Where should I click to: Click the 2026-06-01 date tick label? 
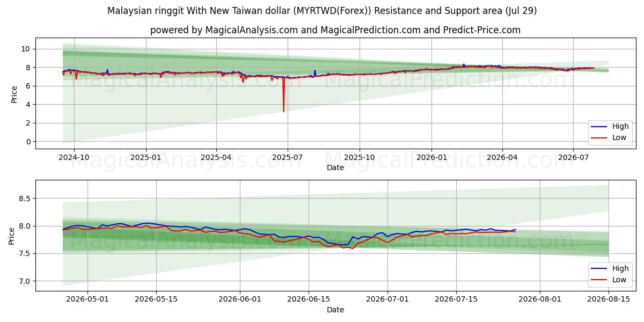pyautogui.click(x=240, y=299)
